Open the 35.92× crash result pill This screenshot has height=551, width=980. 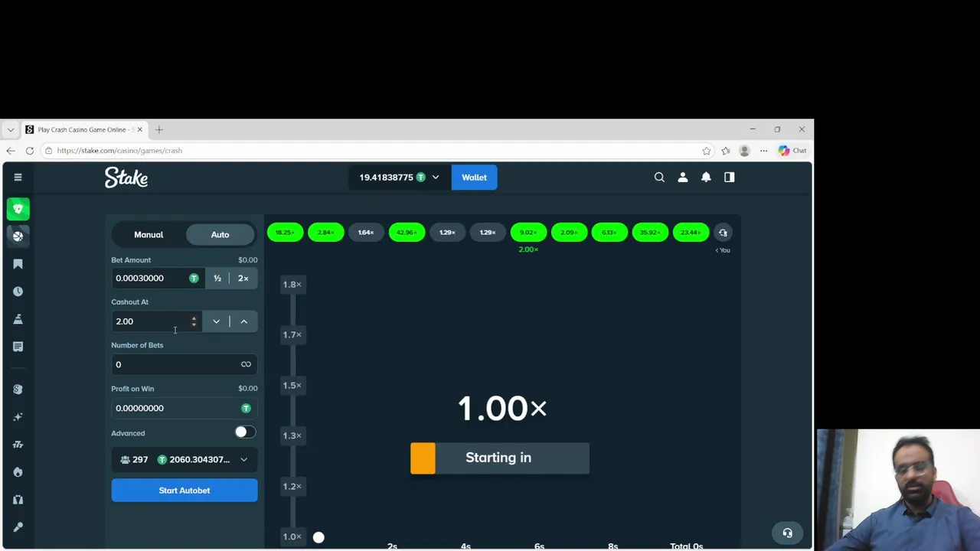650,233
